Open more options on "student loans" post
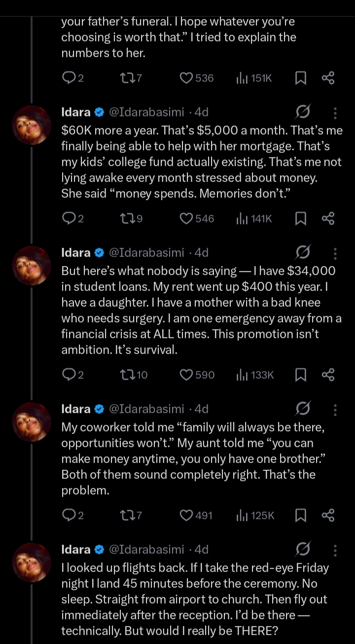This screenshot has height=644, width=355. [335, 253]
